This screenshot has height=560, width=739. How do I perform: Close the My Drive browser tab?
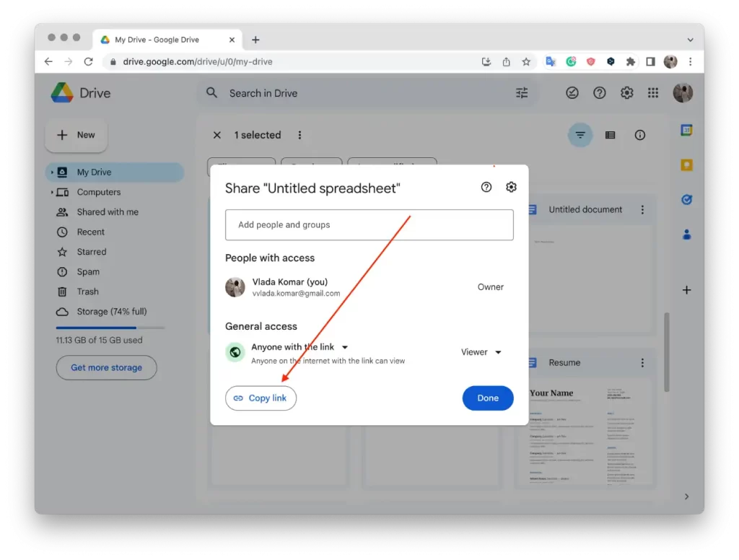click(x=232, y=40)
